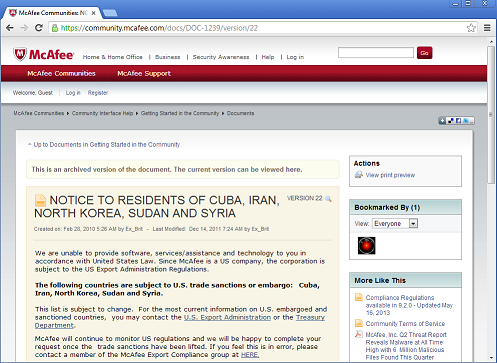Click the green padlock security icon
Screen dimensions: 497x363
[55, 28]
